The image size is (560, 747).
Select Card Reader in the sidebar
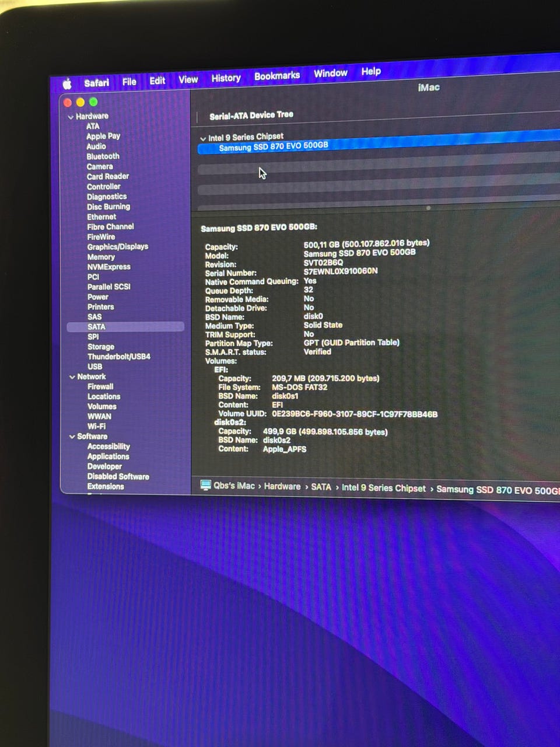[x=108, y=176]
